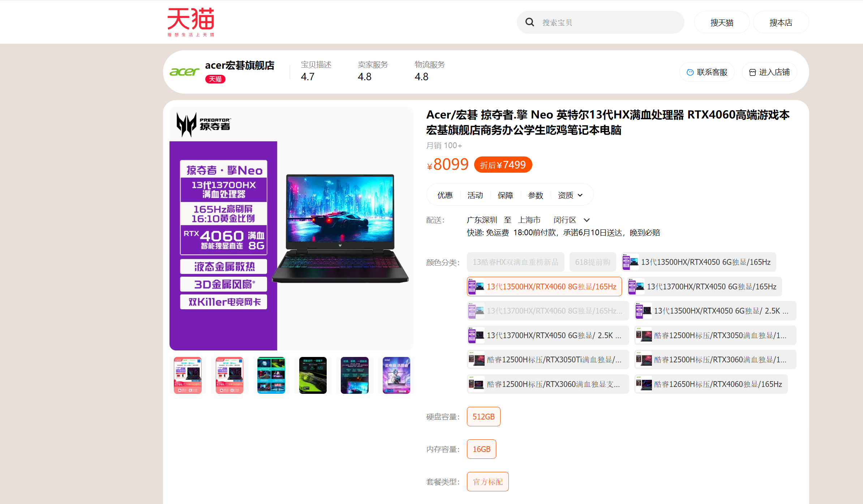Choose 512GB hard disk capacity
The height and width of the screenshot is (504, 863).
[484, 417]
